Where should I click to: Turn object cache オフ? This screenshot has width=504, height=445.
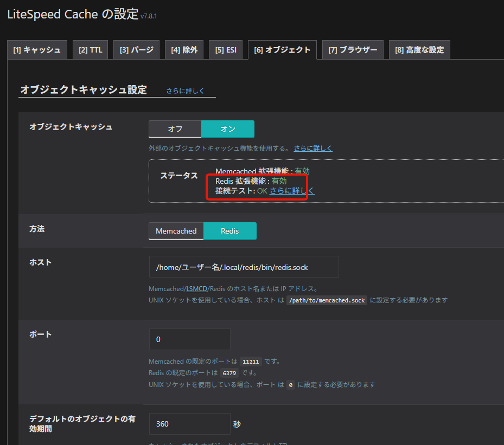pos(175,129)
